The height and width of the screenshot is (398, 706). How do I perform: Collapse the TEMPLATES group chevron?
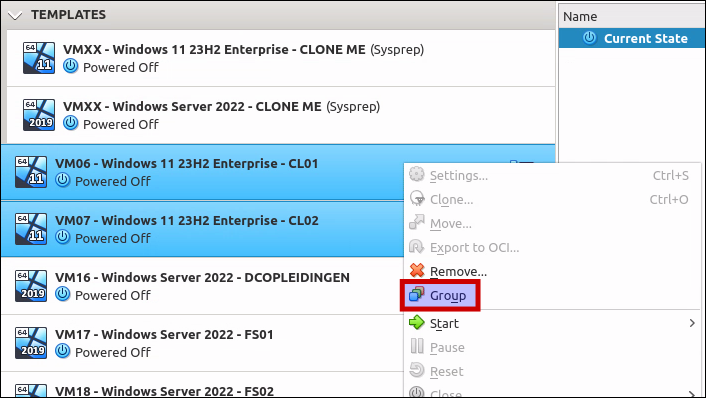(x=15, y=16)
